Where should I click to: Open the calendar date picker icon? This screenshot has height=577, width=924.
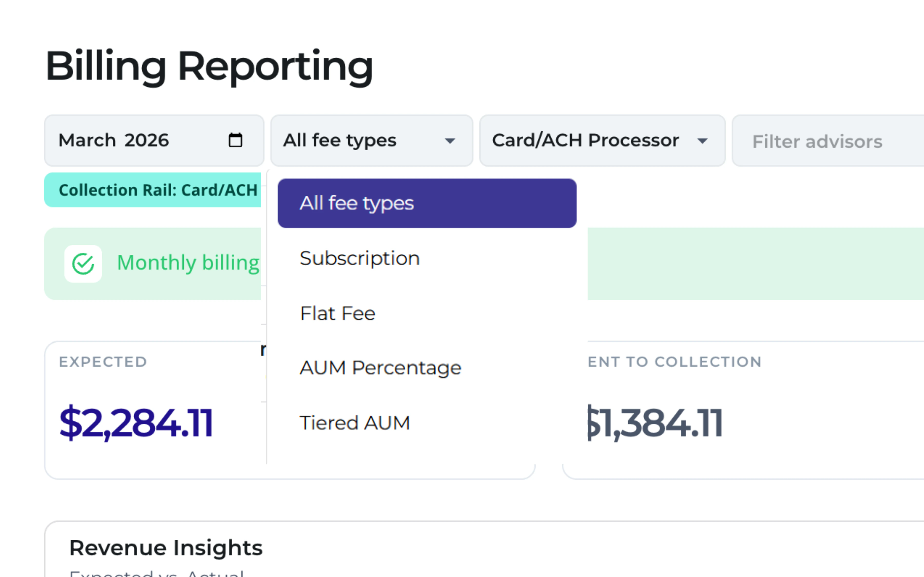(x=236, y=140)
